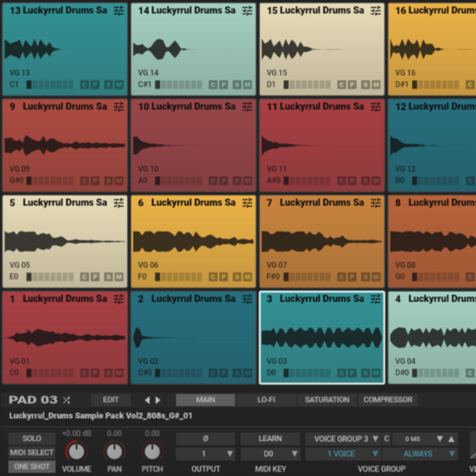Open the mixer settings icon on pad 11
Screen dimensions: 476x476
coord(375,107)
